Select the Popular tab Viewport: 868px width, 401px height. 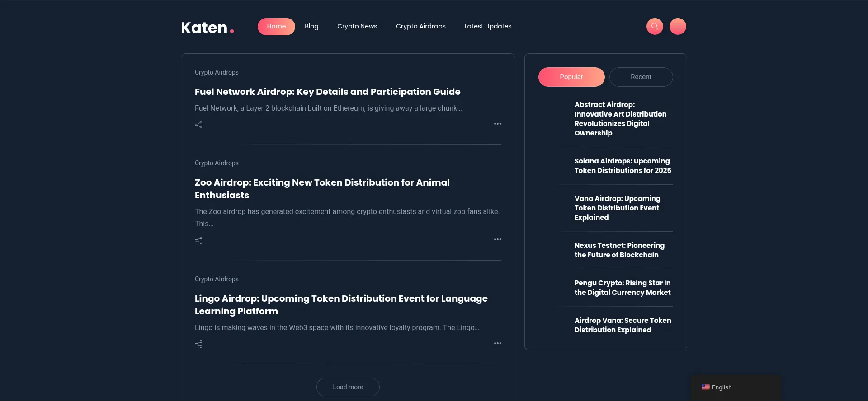click(x=571, y=77)
